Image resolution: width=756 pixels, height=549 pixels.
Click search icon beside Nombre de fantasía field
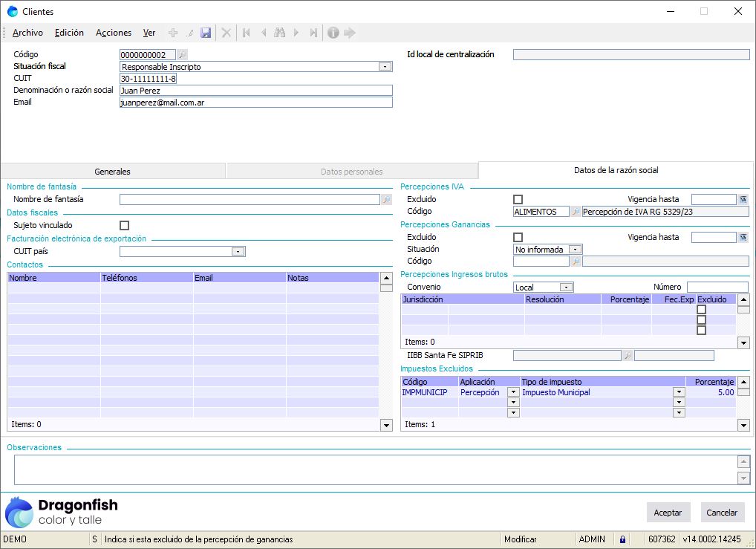click(387, 199)
